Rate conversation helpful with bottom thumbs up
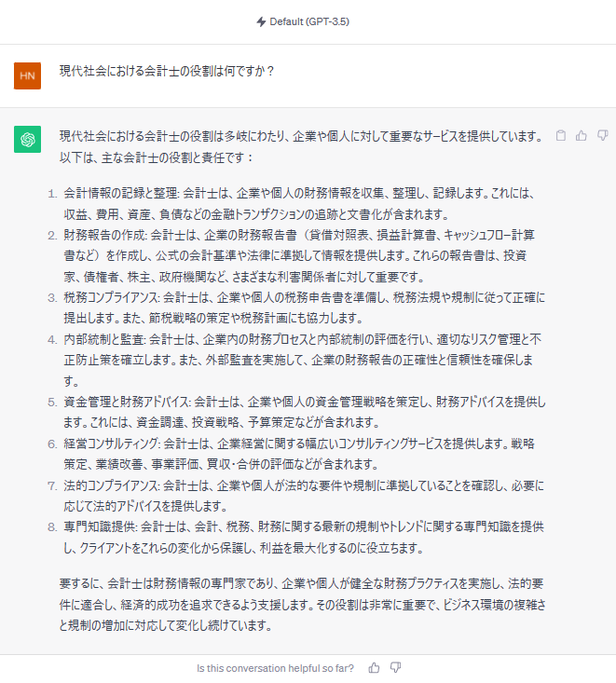 coord(374,668)
